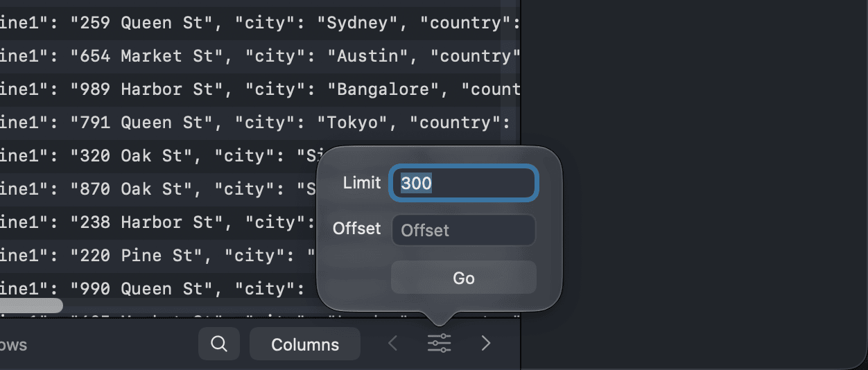Open the Columns button
The width and height of the screenshot is (868, 370).
pos(305,344)
